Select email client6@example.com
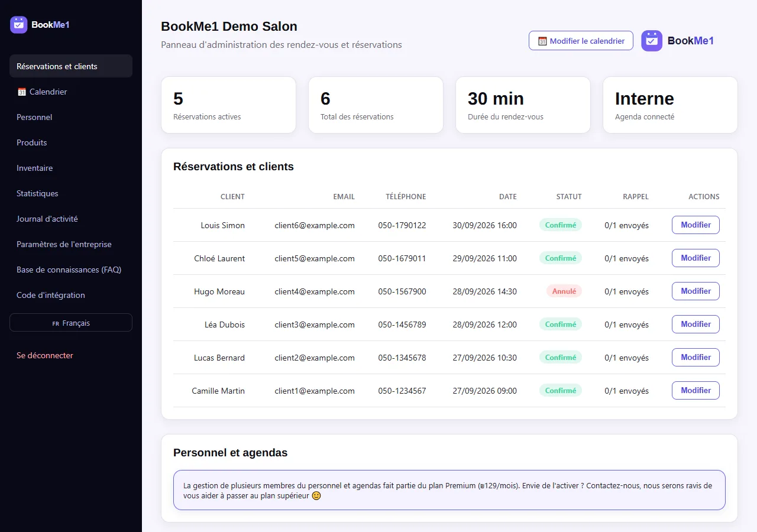 315,225
